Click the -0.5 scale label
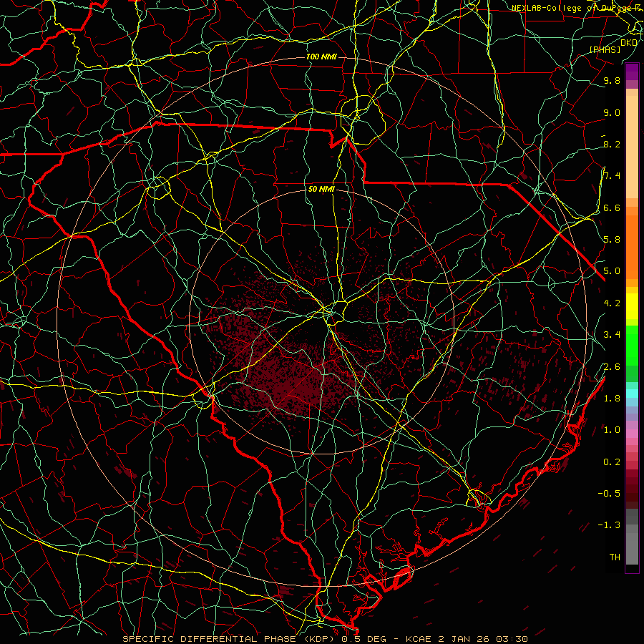Viewport: 644px width, 644px height. coord(609,494)
